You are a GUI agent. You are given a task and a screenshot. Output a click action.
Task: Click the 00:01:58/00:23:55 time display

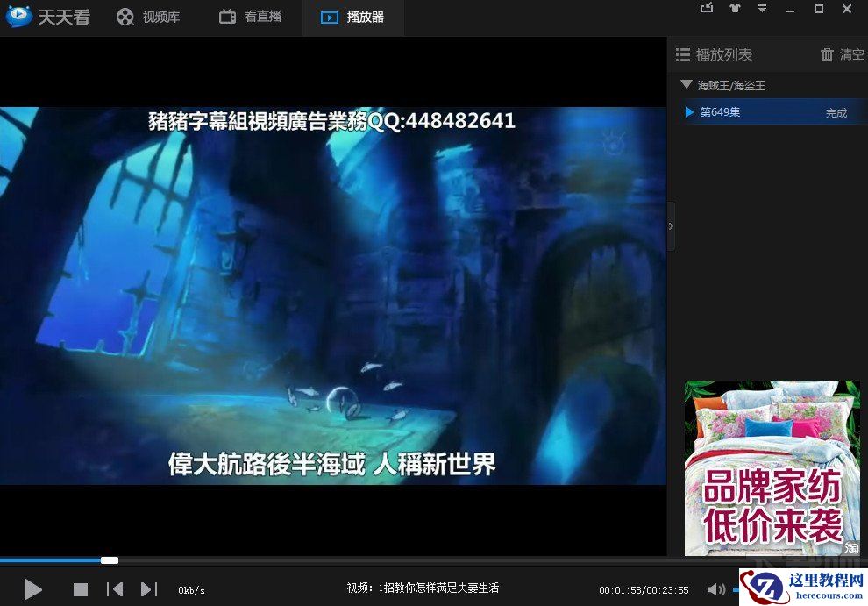[644, 590]
